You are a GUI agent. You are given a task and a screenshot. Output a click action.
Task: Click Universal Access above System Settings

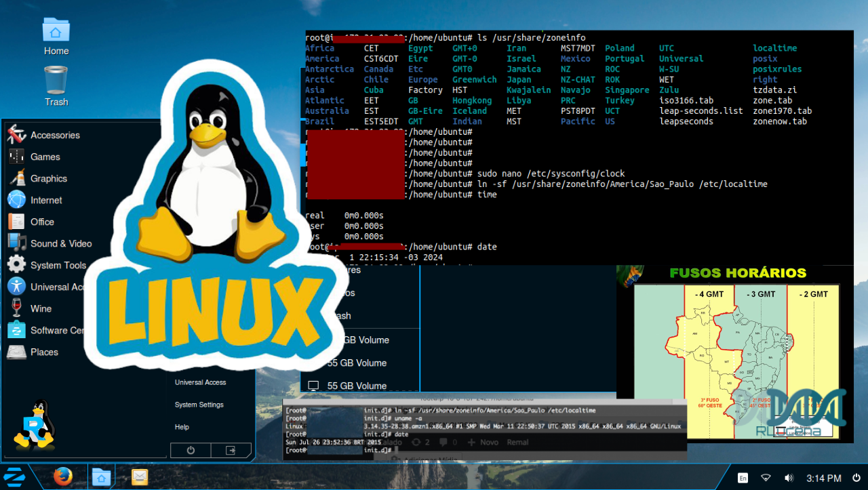tap(200, 382)
